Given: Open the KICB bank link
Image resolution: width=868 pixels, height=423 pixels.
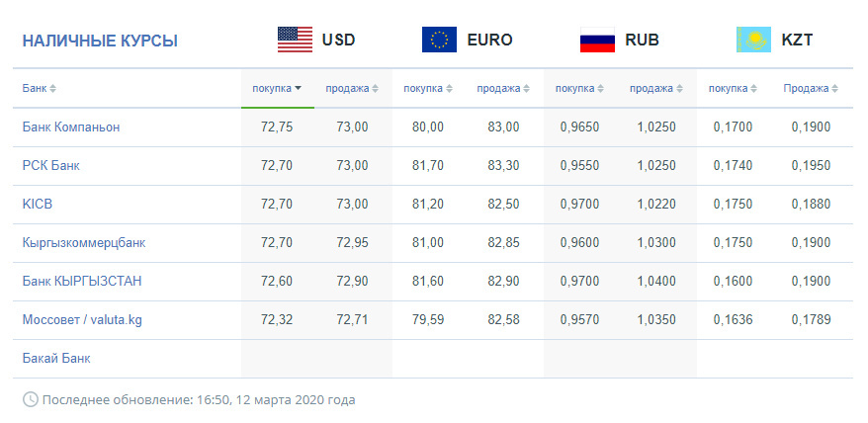Looking at the screenshot, I should tap(38, 205).
